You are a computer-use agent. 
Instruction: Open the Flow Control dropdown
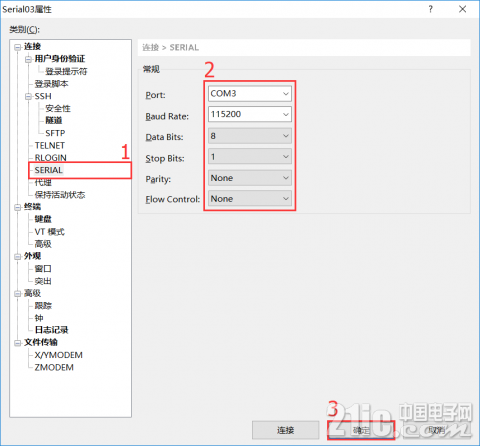250,199
